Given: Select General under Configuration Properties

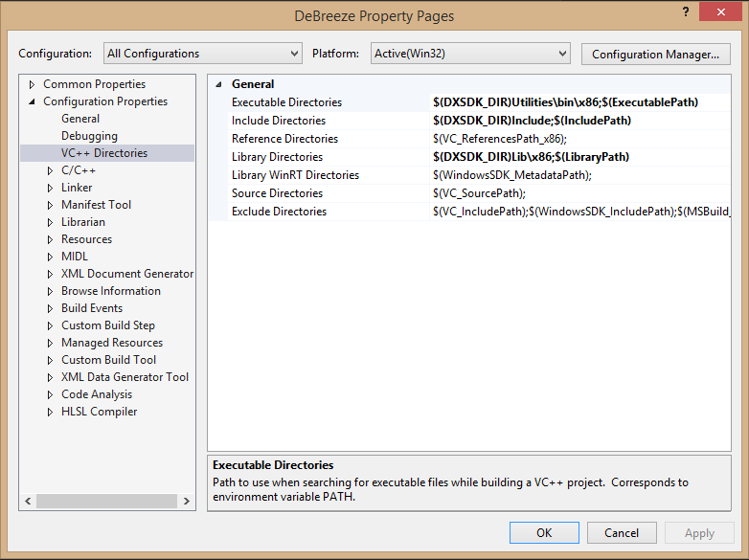Looking at the screenshot, I should [80, 119].
